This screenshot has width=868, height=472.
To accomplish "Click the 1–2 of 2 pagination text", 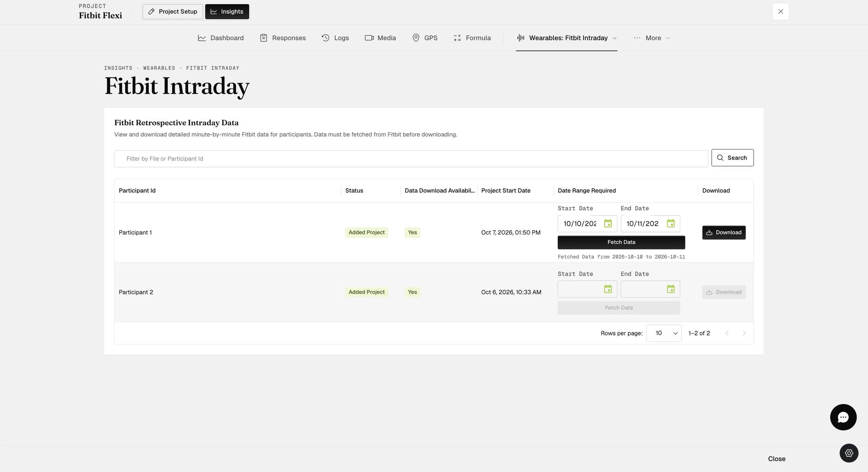I will pyautogui.click(x=699, y=333).
